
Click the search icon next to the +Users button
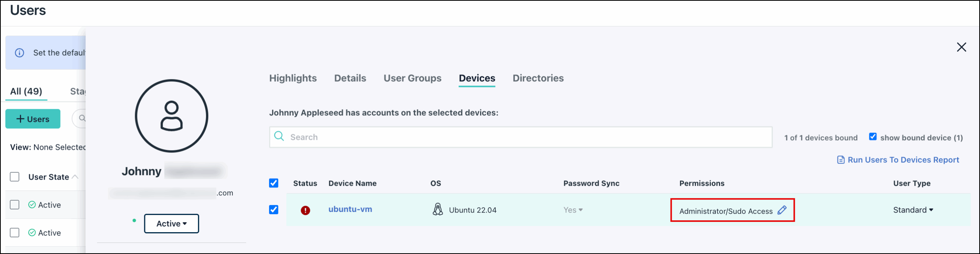point(82,118)
